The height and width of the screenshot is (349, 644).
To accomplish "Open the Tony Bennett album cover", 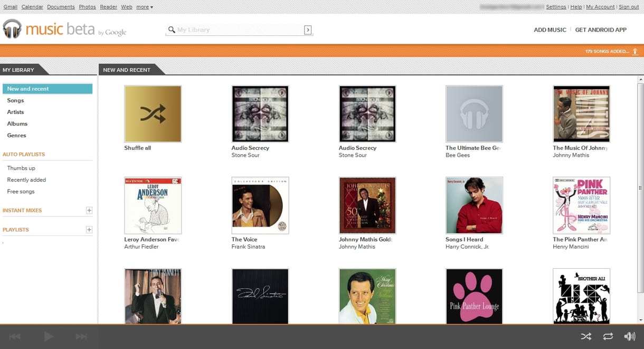I will [x=153, y=296].
